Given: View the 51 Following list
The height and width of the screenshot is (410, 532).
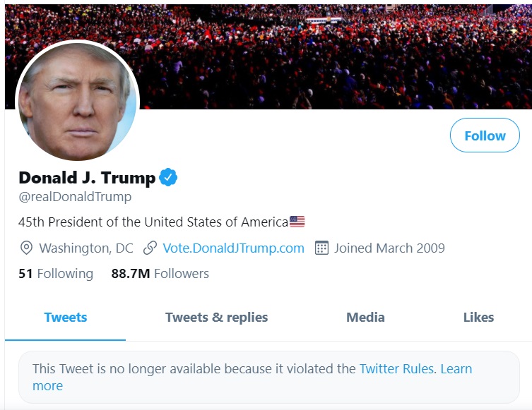Looking at the screenshot, I should [56, 274].
